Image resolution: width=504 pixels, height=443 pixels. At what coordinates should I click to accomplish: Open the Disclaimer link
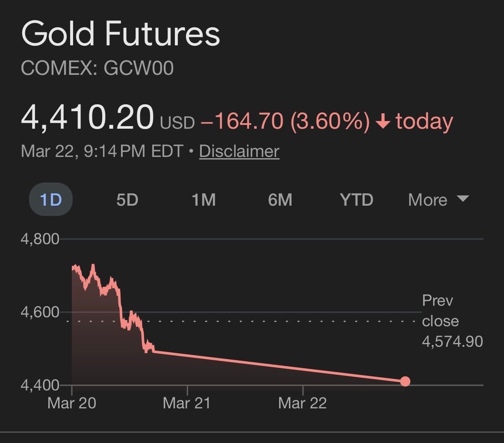tap(239, 151)
